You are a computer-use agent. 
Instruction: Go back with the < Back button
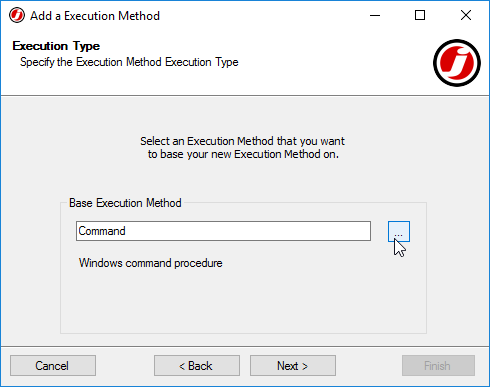tap(197, 366)
